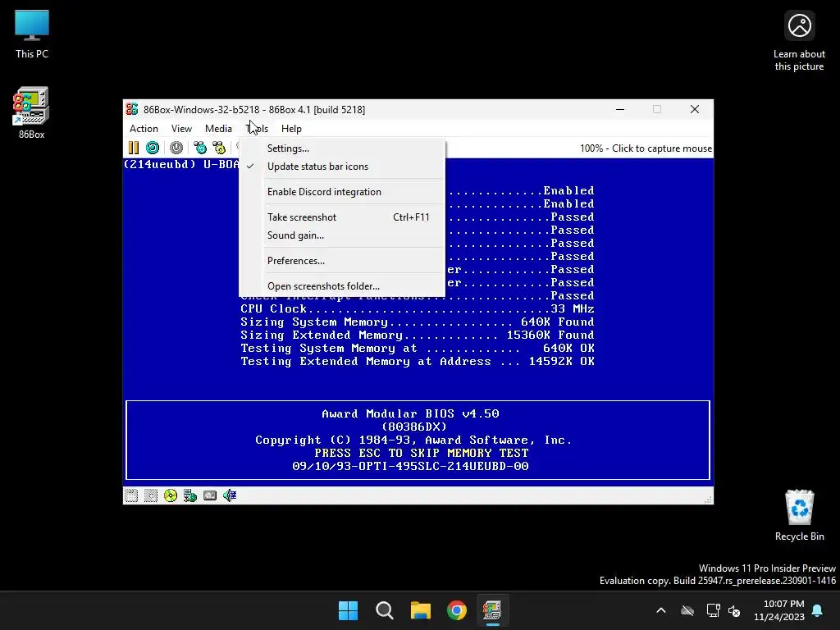
Task: Choose Settings... from the Tools menu
Action: (342, 148)
